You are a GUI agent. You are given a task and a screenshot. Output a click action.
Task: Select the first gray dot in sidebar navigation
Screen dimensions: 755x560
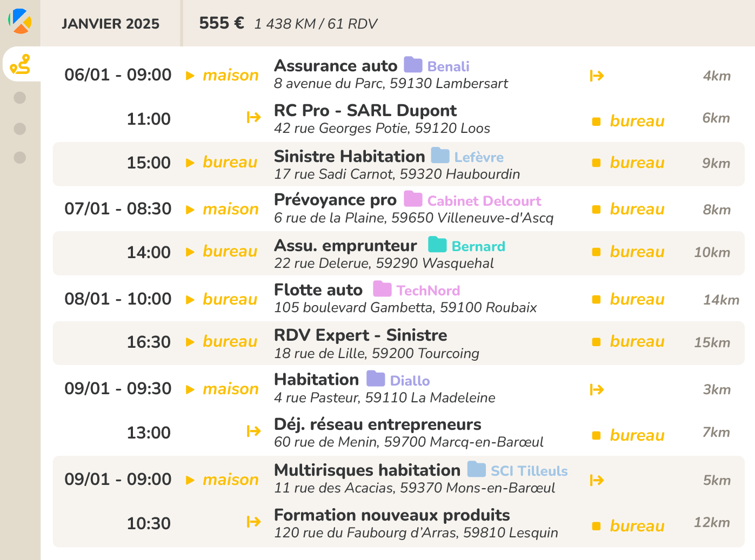tap(20, 98)
